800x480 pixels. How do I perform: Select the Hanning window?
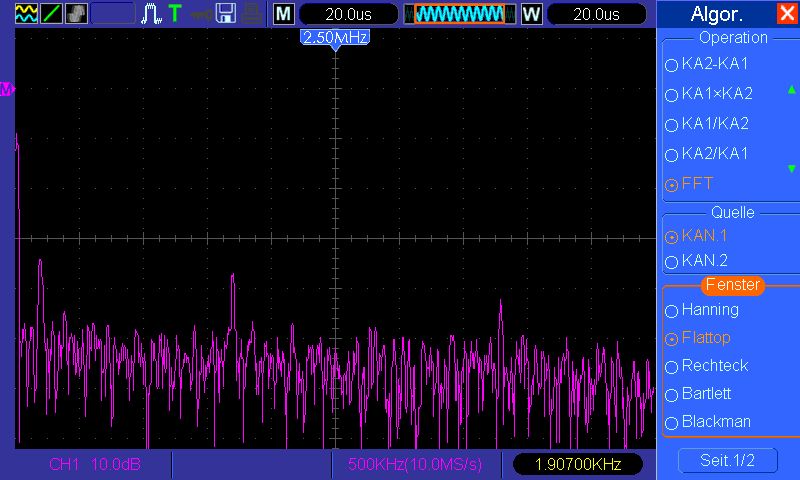click(703, 310)
